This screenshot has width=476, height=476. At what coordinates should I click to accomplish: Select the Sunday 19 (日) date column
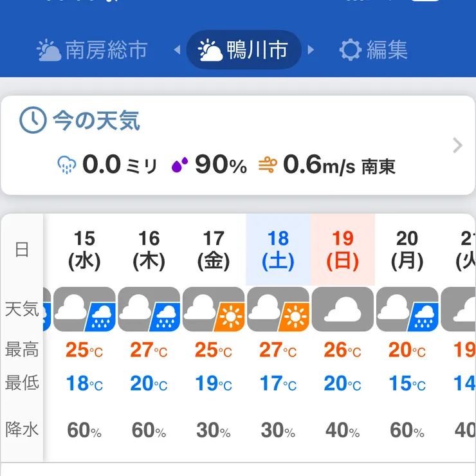342,250
